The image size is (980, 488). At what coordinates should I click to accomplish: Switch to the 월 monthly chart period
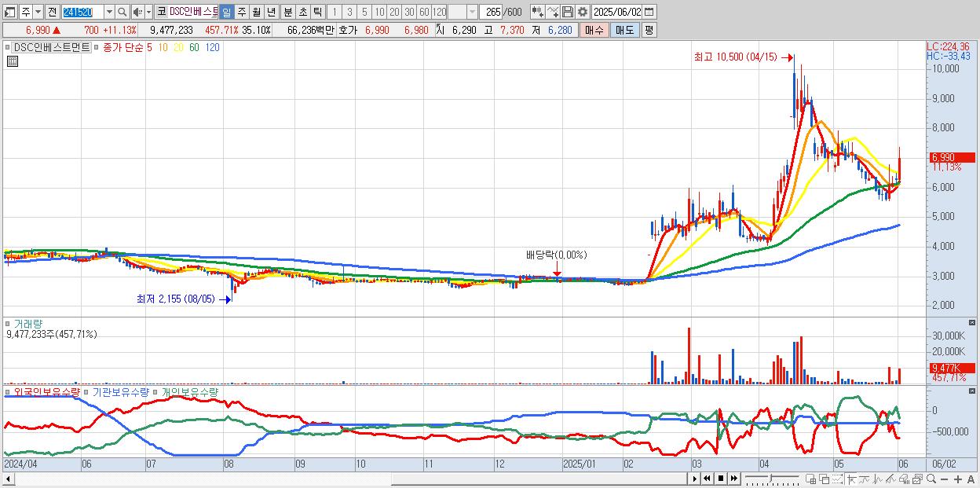256,13
